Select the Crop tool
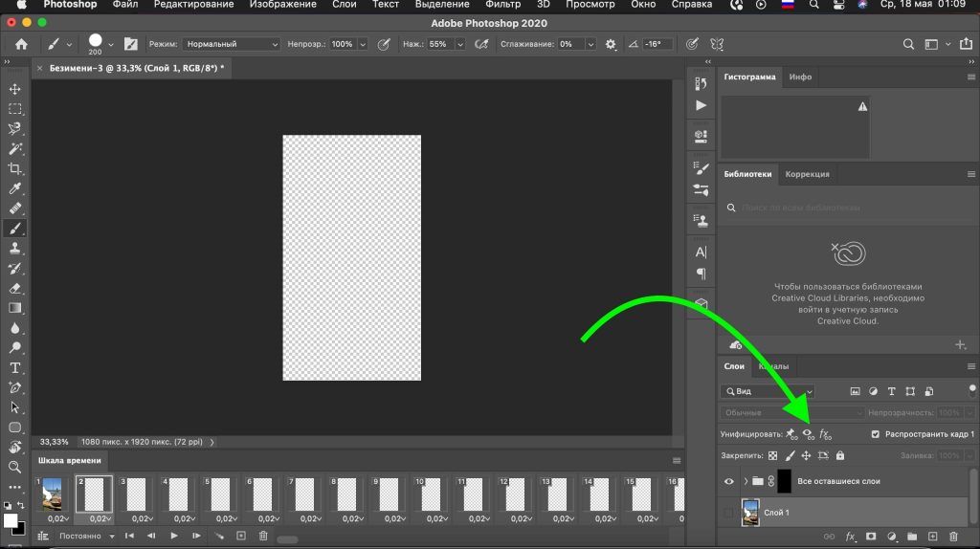 15,168
